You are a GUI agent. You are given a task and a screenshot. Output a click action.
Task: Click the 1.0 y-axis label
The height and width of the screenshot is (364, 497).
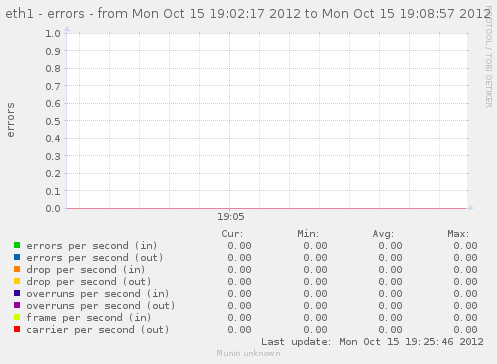point(53,33)
